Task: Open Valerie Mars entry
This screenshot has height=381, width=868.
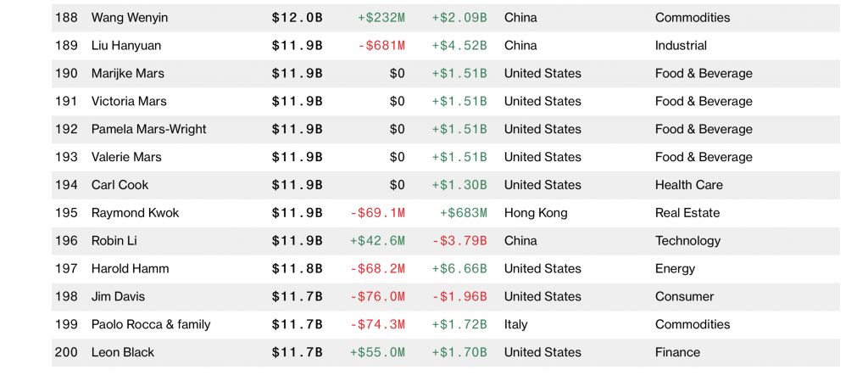Action: (x=126, y=157)
